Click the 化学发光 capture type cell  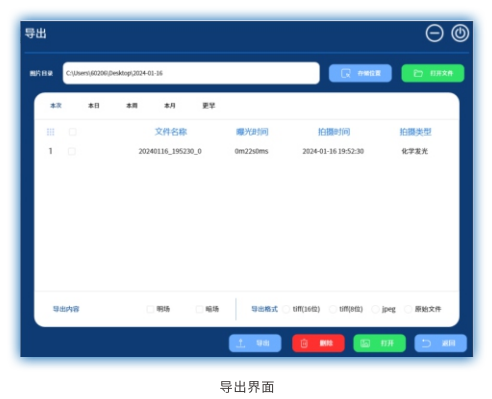[x=414, y=151]
